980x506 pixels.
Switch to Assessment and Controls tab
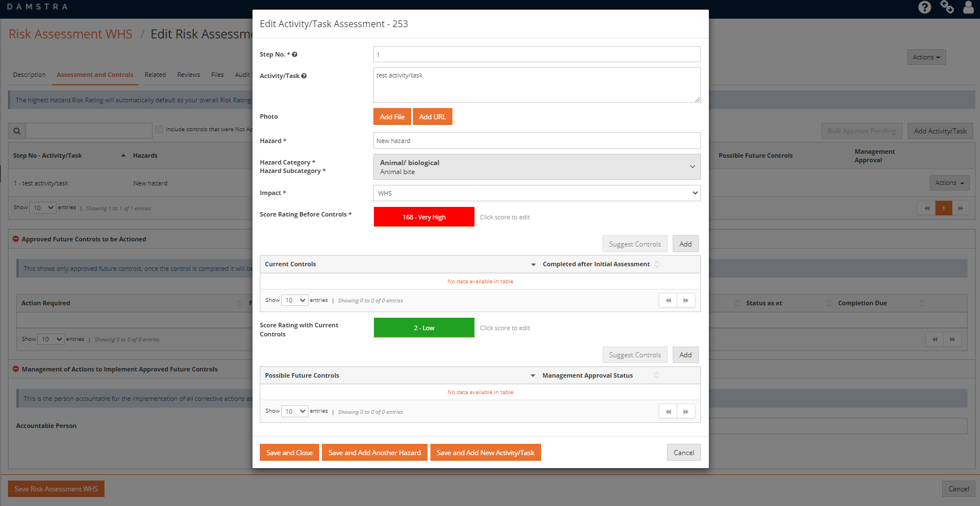[95, 75]
